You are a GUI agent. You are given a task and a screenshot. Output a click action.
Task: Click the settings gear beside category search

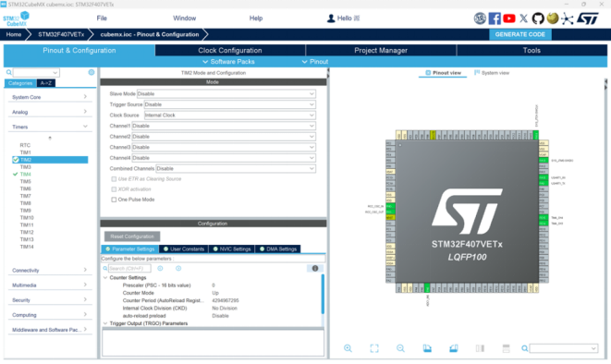tap(92, 72)
